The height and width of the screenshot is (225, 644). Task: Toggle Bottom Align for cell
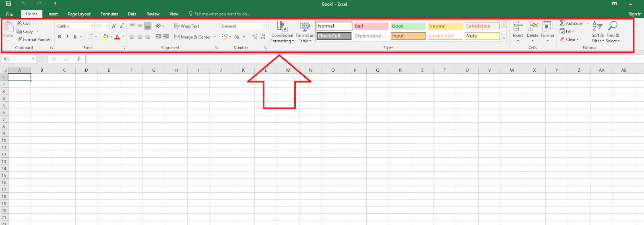point(148,26)
